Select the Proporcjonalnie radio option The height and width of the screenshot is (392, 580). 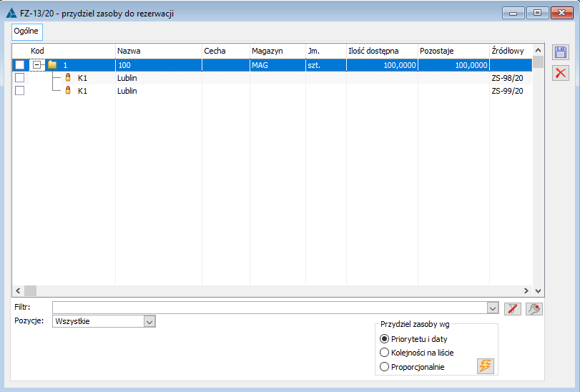click(x=384, y=367)
